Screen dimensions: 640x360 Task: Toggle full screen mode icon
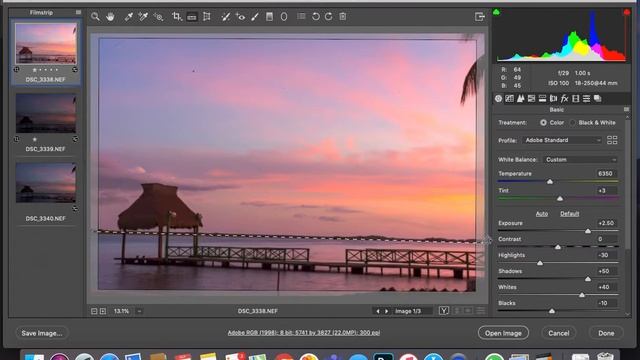point(480,17)
